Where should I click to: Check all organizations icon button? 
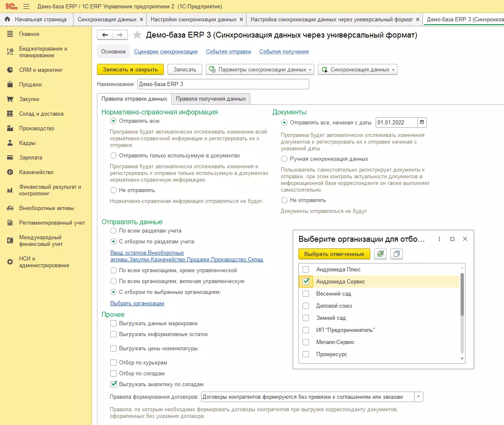tap(380, 254)
